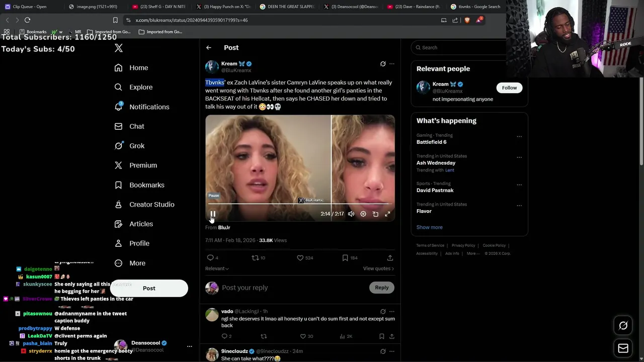Open Terms of Service link
This screenshot has height=362, width=644.
[x=430, y=245]
